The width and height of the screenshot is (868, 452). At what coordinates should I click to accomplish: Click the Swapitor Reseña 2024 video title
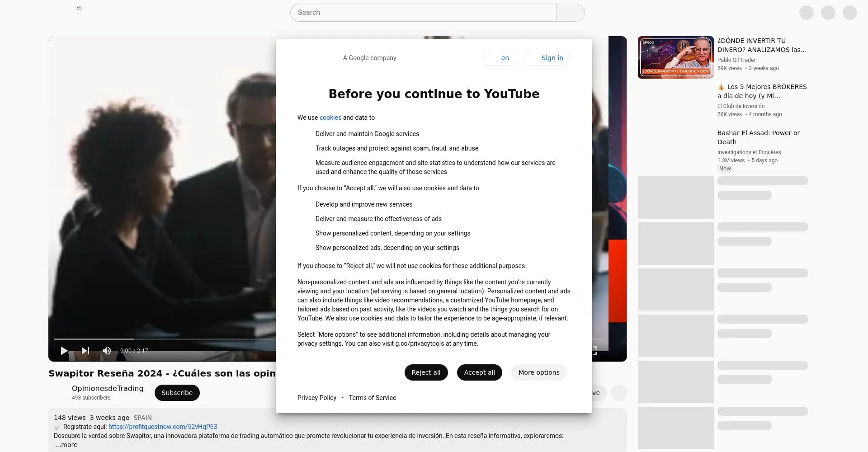coord(162,373)
